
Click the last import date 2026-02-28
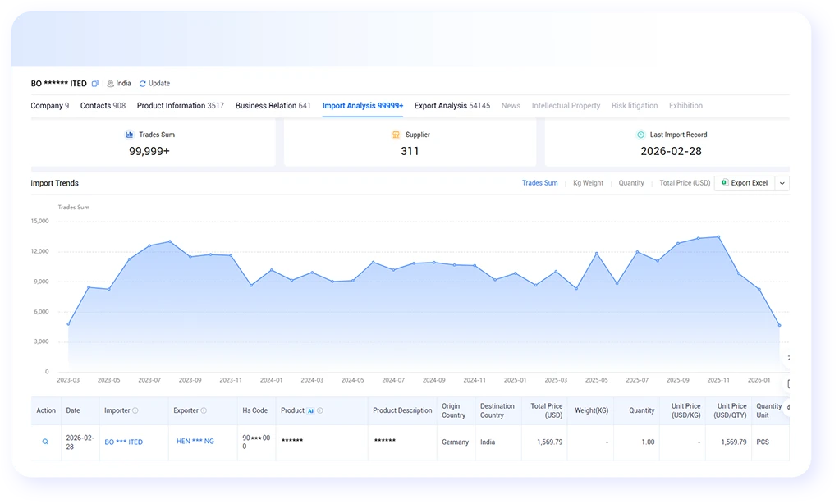coord(671,151)
